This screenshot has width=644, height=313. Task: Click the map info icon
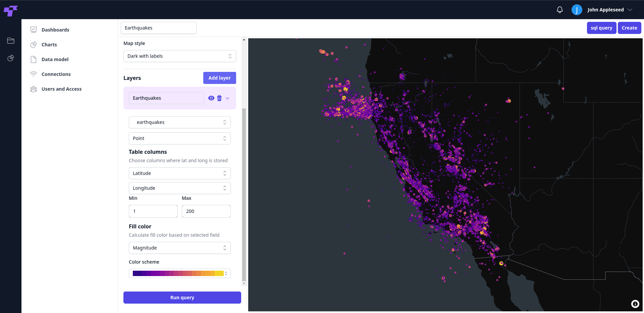tap(635, 304)
